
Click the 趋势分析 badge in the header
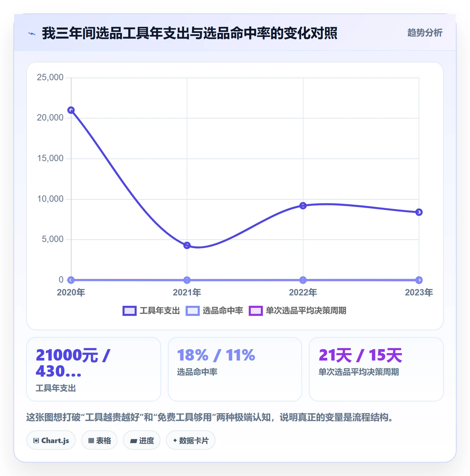click(x=425, y=33)
